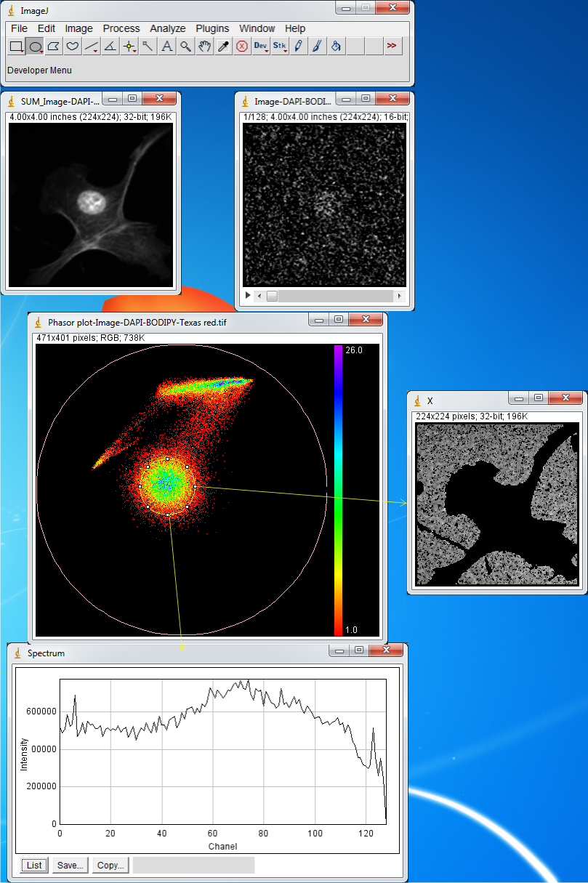Click the Spectrum window title bar
588x883 pixels.
coord(207,653)
